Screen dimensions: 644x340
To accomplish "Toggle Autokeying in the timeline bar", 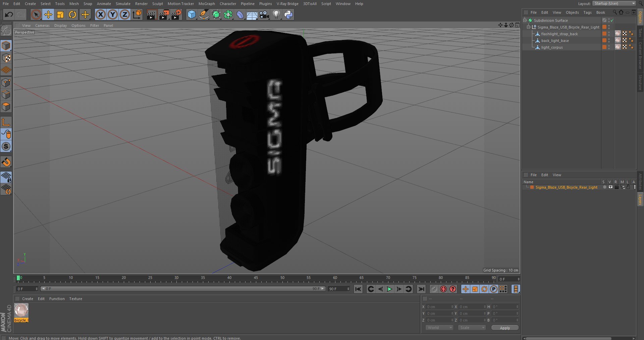I will 443,289.
